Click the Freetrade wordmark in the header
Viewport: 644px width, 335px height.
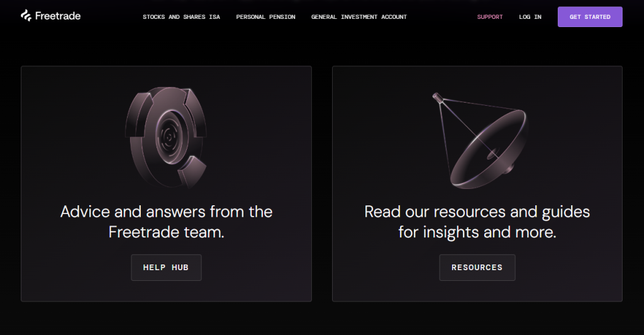point(58,16)
